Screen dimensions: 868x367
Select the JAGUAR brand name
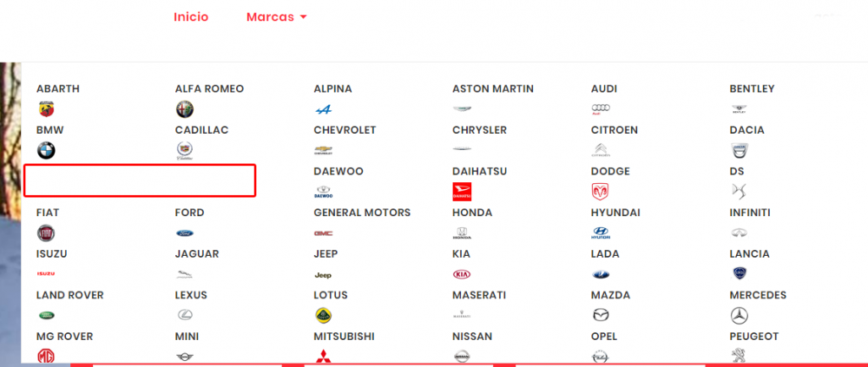pos(197,254)
